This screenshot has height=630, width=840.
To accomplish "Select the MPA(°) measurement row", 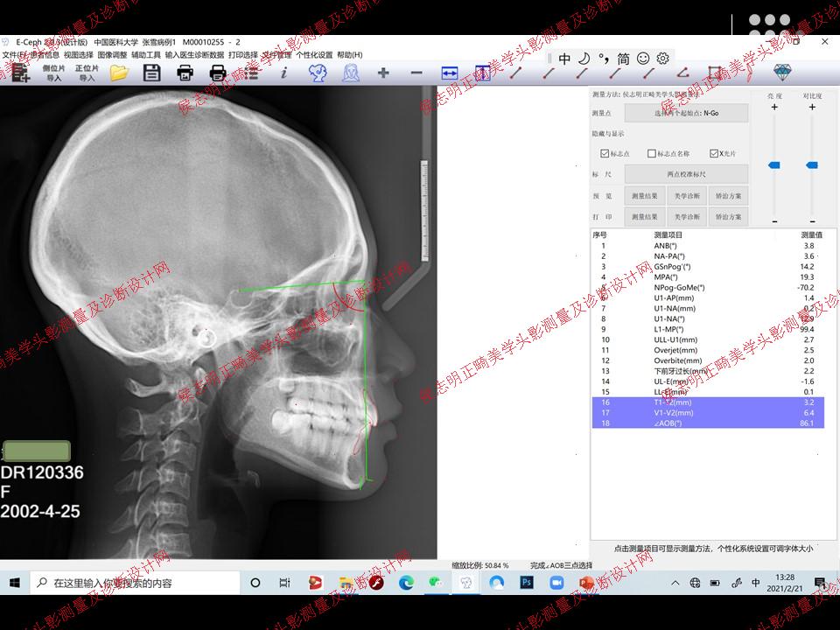I will pyautogui.click(x=708, y=277).
